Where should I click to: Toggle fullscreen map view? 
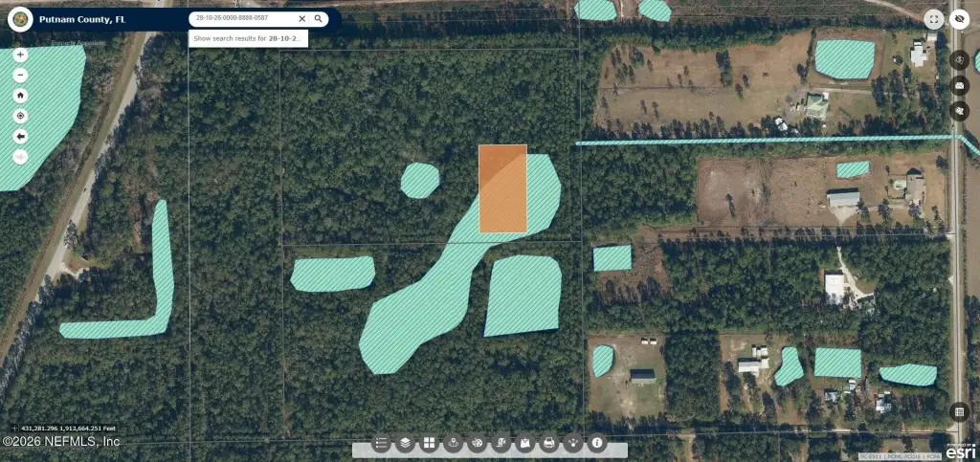pyautogui.click(x=934, y=18)
